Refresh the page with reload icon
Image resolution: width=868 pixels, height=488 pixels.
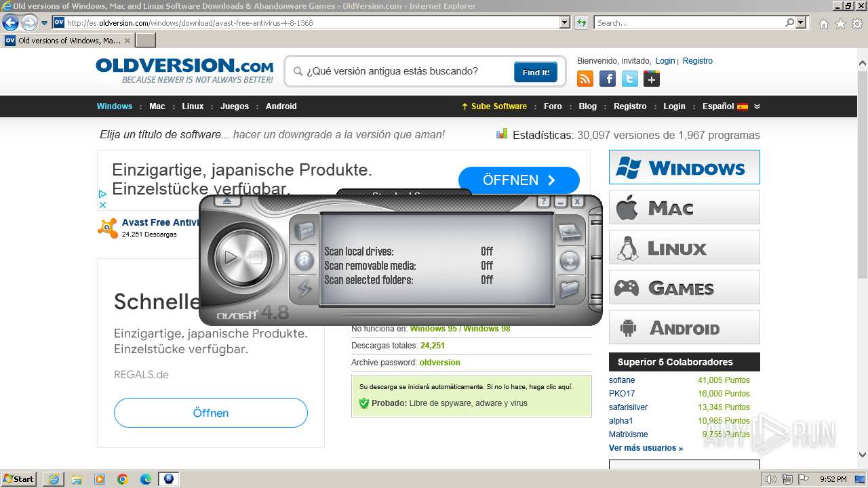[x=581, y=22]
